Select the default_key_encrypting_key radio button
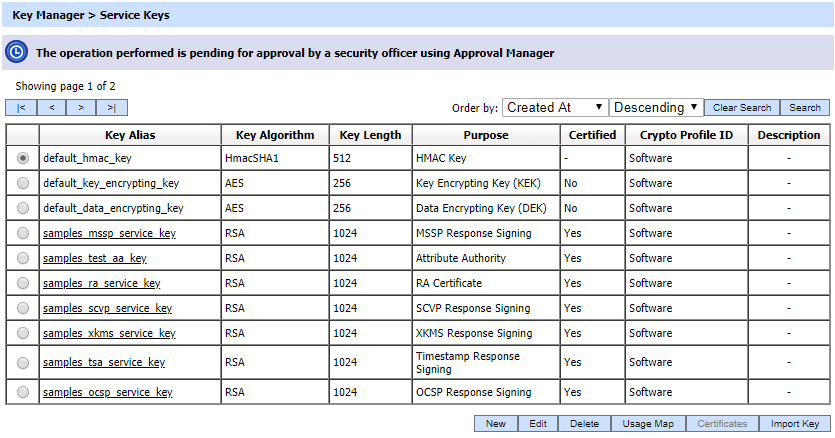 23,183
